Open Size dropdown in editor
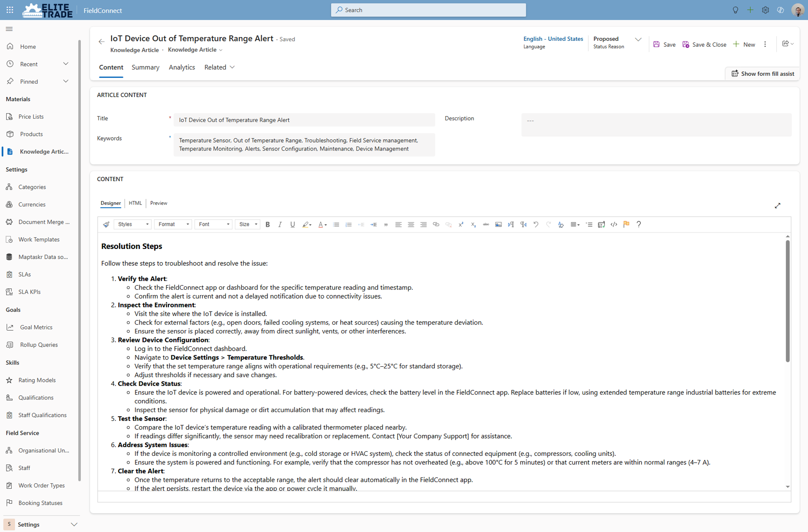808x532 pixels. [247, 225]
